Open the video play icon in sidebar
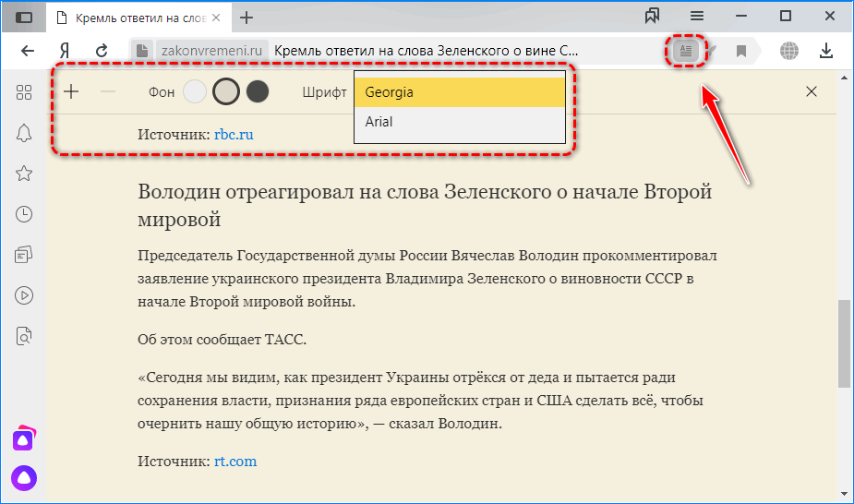Screen dimensions: 854x504 coord(24,295)
